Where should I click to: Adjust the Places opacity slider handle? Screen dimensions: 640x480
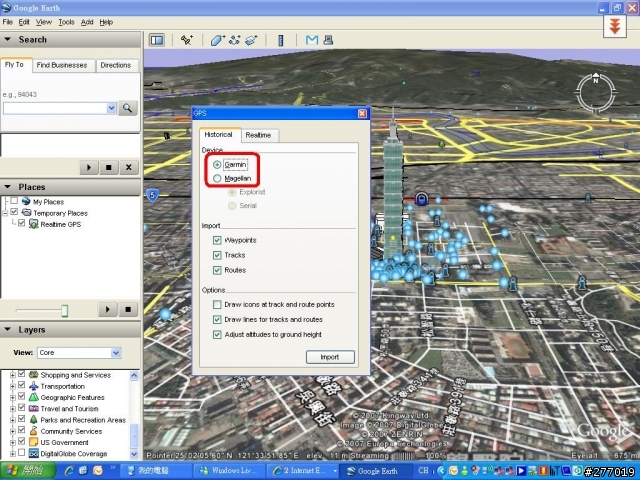click(x=64, y=310)
